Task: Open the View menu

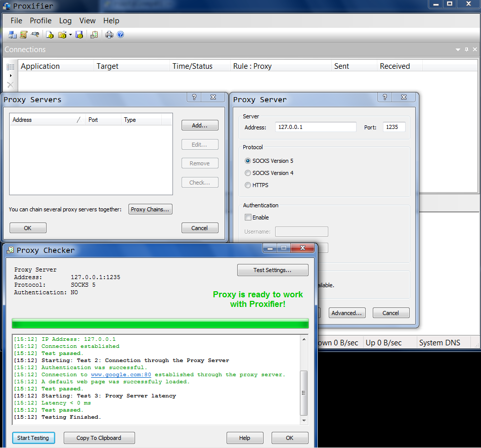Action: [x=88, y=21]
